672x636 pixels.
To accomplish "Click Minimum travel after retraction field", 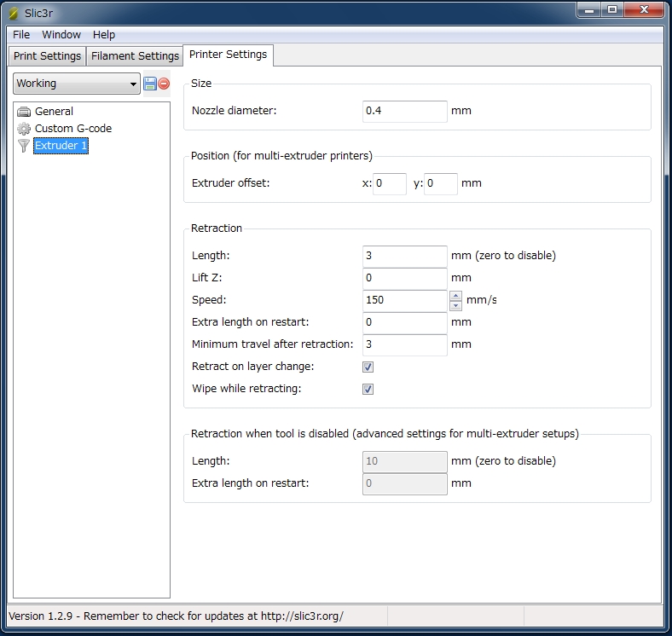I will click(404, 345).
